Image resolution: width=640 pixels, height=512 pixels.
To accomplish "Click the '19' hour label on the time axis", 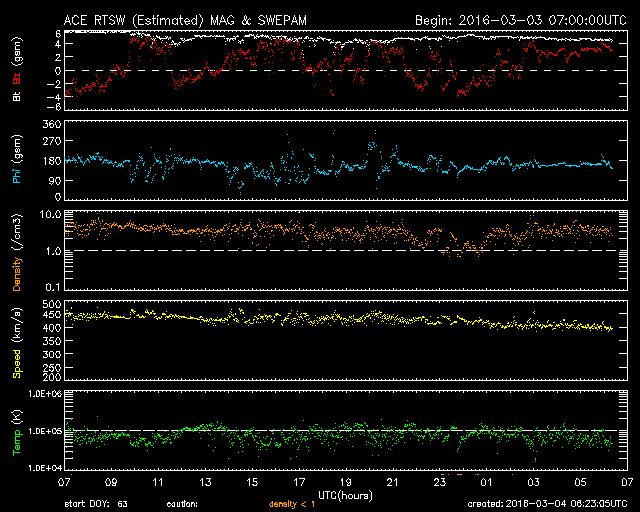I will tap(346, 482).
